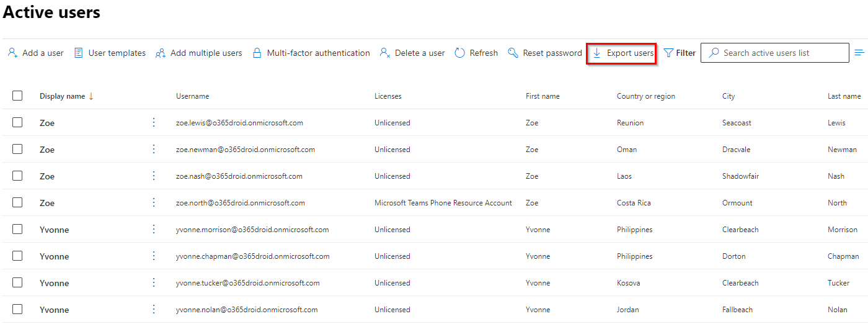Tick the select-all checkbox in header
The image size is (868, 324).
click(x=17, y=96)
